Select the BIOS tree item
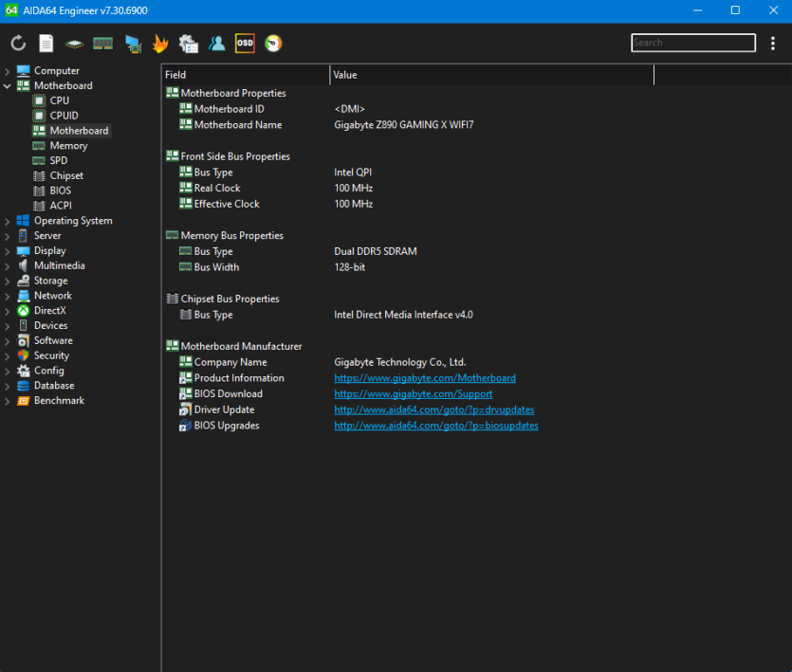The width and height of the screenshot is (792, 672). (61, 191)
